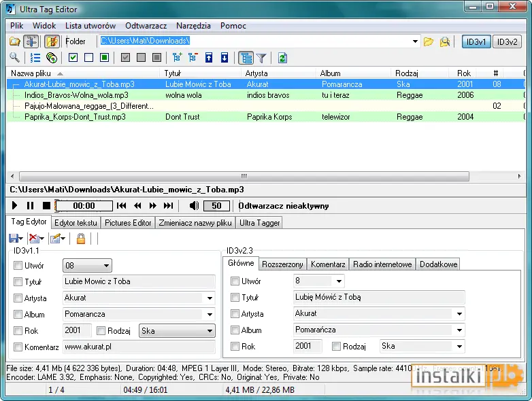Stop playback with the stop button
532x401 pixels.
[46, 206]
